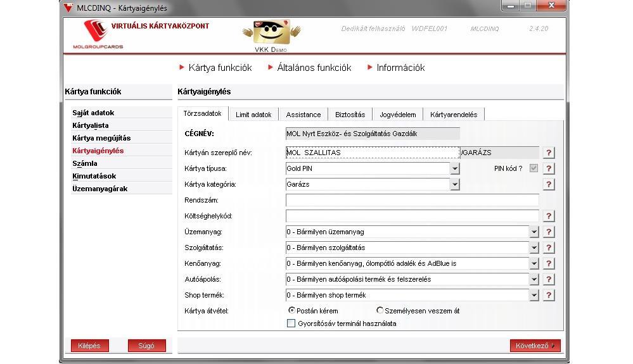Switch to the Limit adatok tab
Screen dimensions: 633x364
(x=253, y=115)
